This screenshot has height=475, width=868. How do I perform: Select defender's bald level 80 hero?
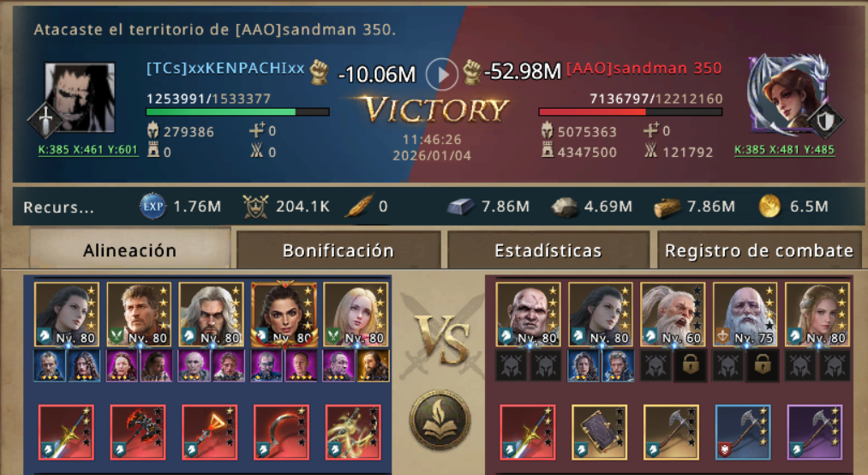tap(528, 315)
